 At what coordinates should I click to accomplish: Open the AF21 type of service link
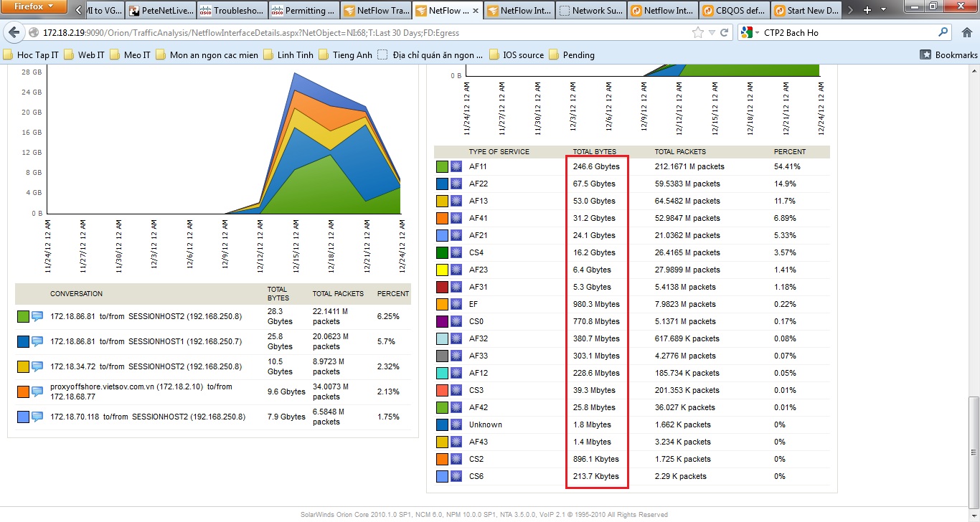click(478, 235)
